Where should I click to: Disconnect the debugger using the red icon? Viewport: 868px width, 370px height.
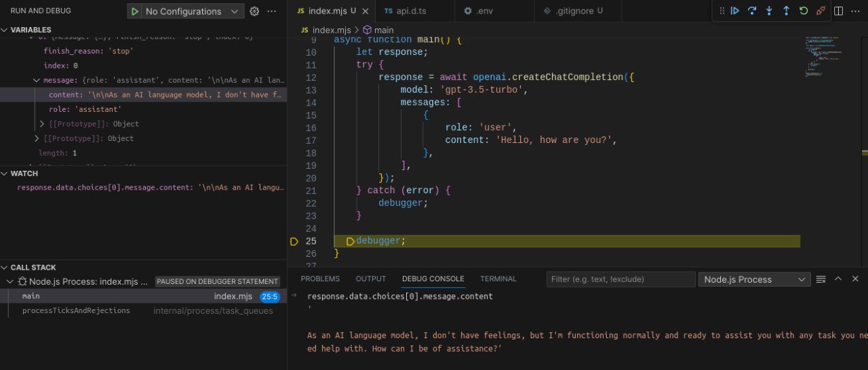tap(821, 11)
